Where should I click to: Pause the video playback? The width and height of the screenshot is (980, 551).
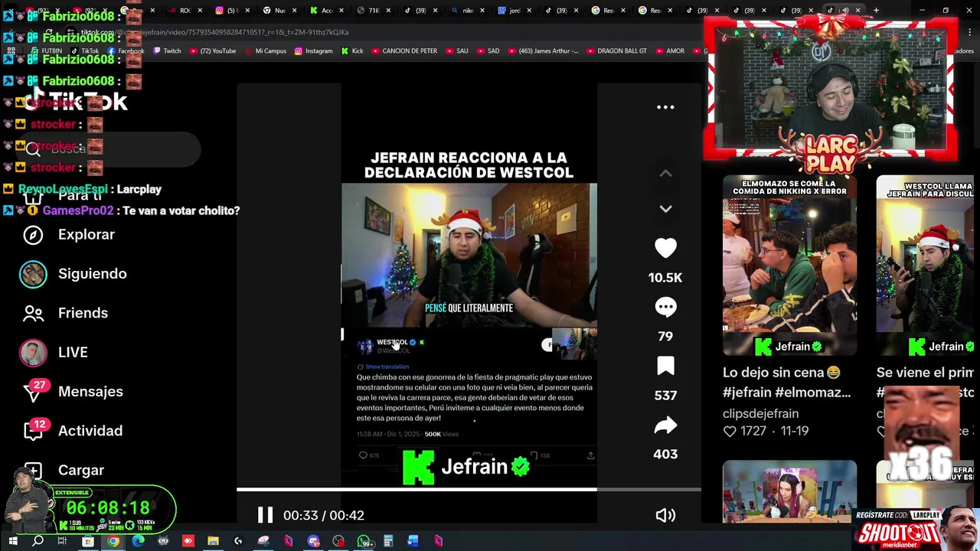265,515
